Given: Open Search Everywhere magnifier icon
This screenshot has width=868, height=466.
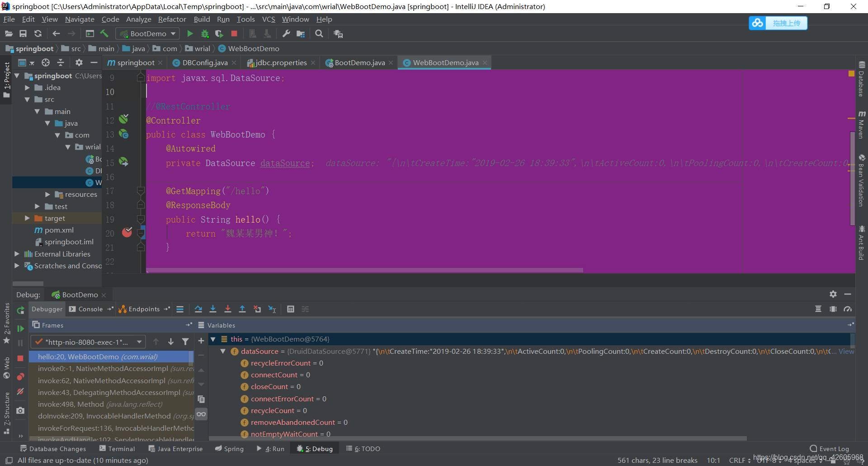Looking at the screenshot, I should 319,33.
